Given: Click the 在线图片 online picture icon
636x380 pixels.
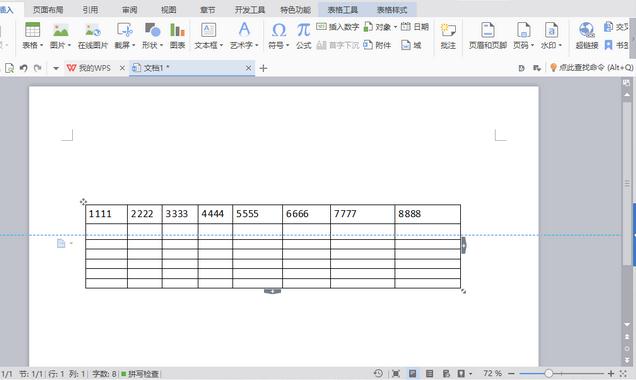Looking at the screenshot, I should tap(93, 36).
